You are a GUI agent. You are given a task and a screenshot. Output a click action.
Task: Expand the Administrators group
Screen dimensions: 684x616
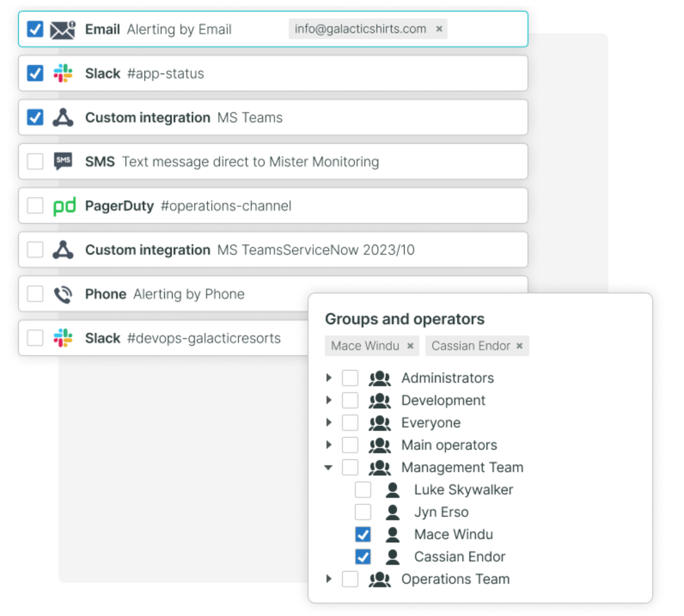click(329, 378)
